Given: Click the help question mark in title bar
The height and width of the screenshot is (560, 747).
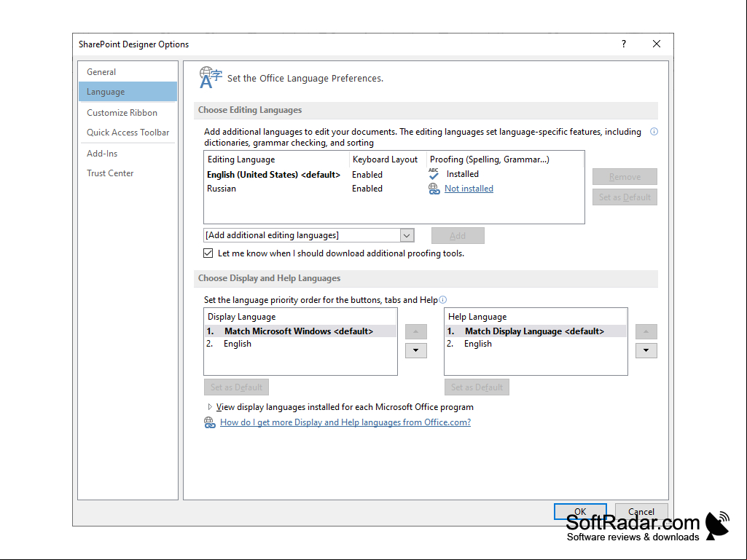Looking at the screenshot, I should pos(624,44).
